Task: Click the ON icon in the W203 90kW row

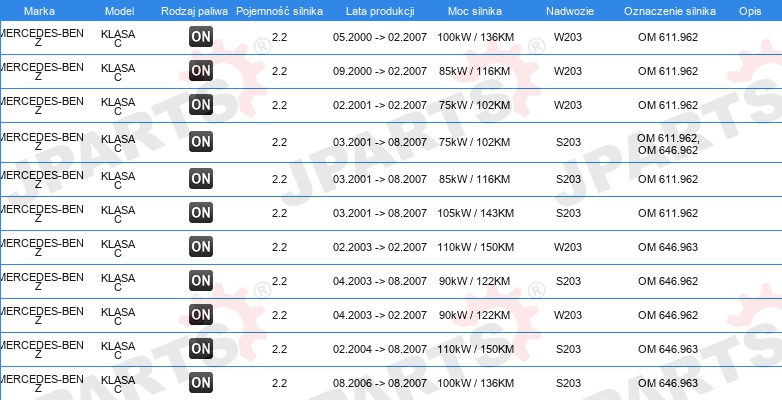Action: coord(201,315)
